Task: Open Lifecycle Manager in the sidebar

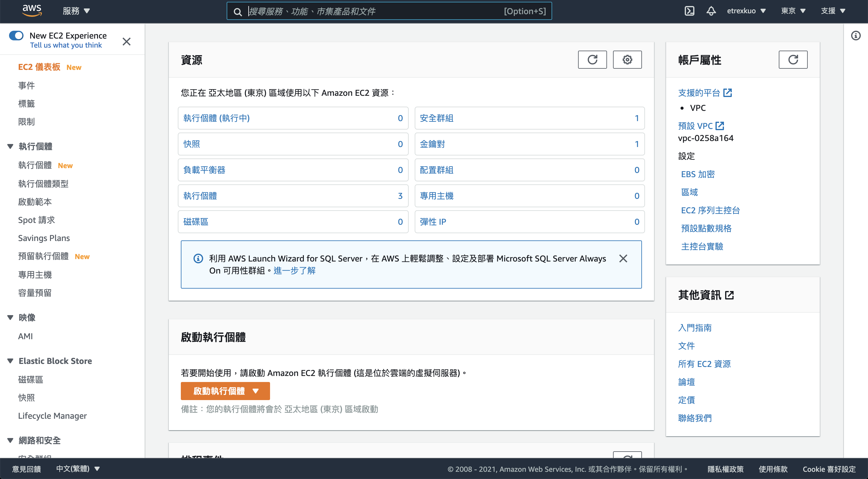Action: pyautogui.click(x=52, y=416)
